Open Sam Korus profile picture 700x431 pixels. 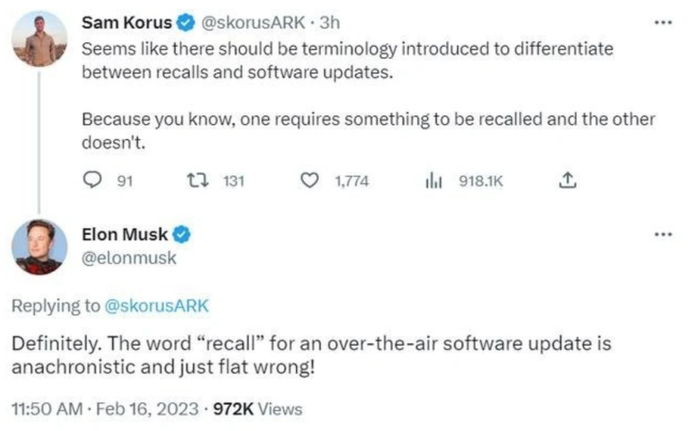(42, 42)
